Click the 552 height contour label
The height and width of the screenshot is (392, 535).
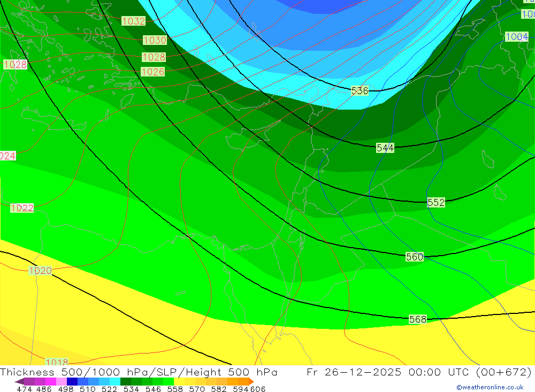pyautogui.click(x=436, y=202)
